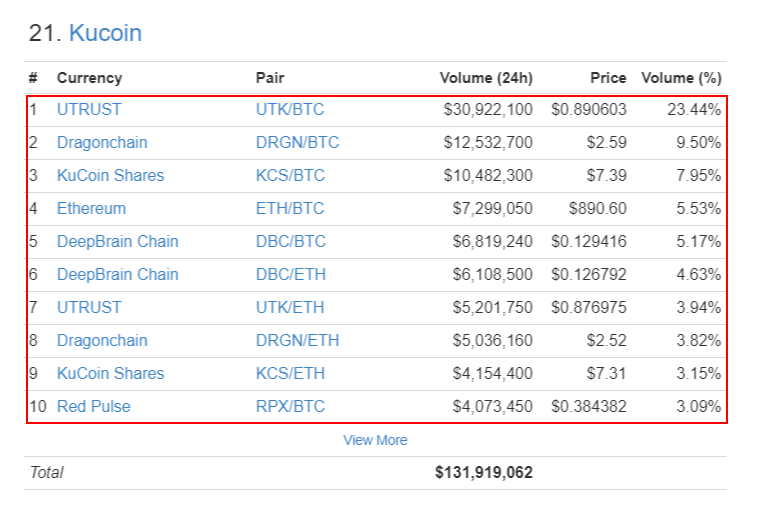Select the $30,922,100 volume cell
The height and width of the screenshot is (507, 767).
[488, 109]
